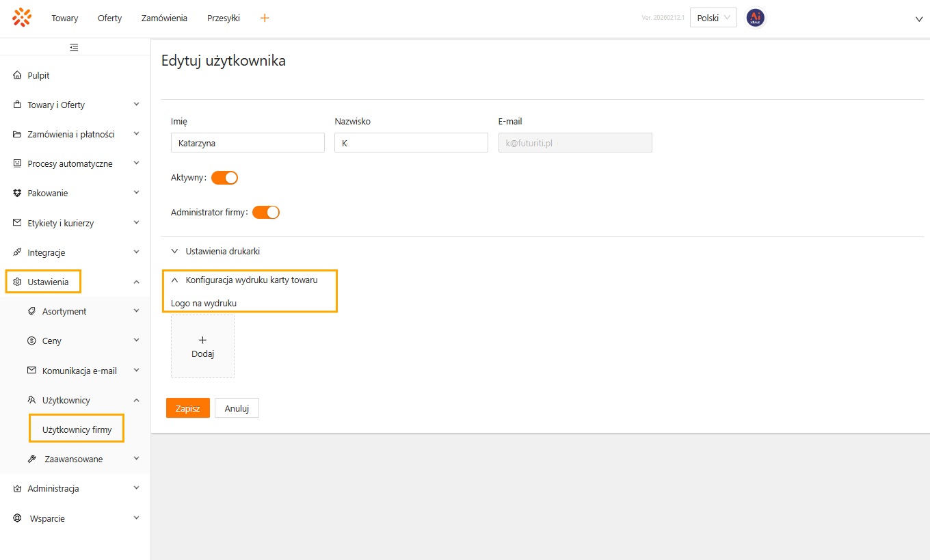The image size is (930, 560).
Task: Click the orange app logo icon
Action: 22,18
